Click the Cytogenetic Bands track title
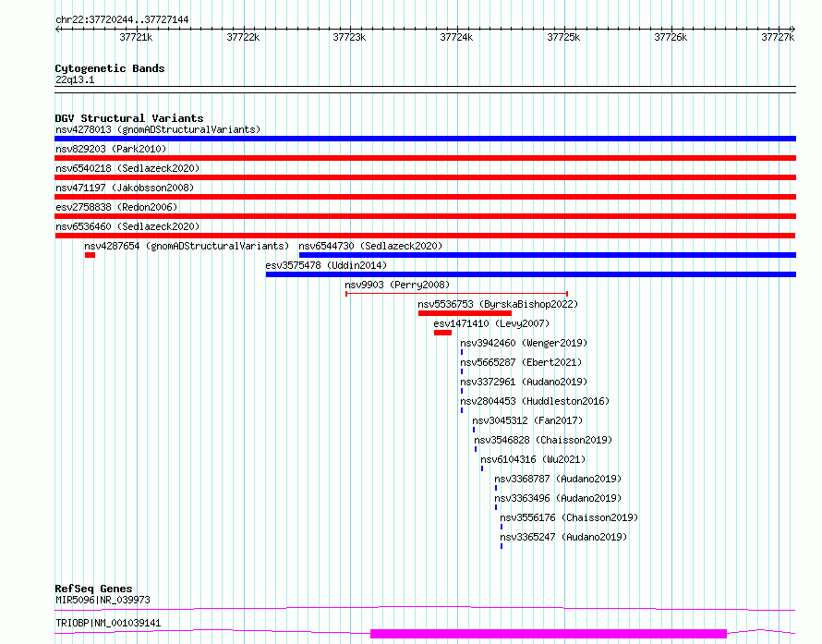 110,68
